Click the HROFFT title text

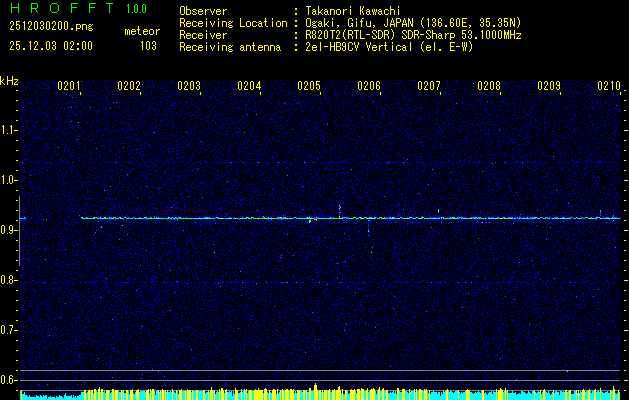coord(62,8)
